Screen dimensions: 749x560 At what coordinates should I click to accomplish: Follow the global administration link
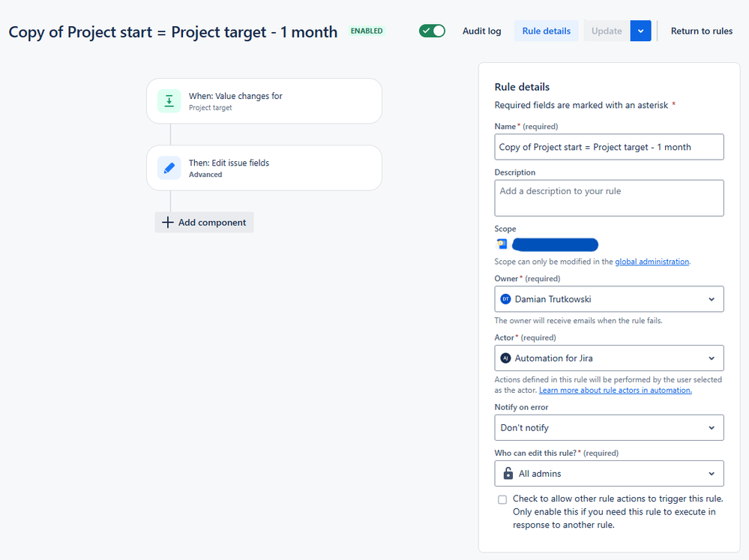point(652,262)
